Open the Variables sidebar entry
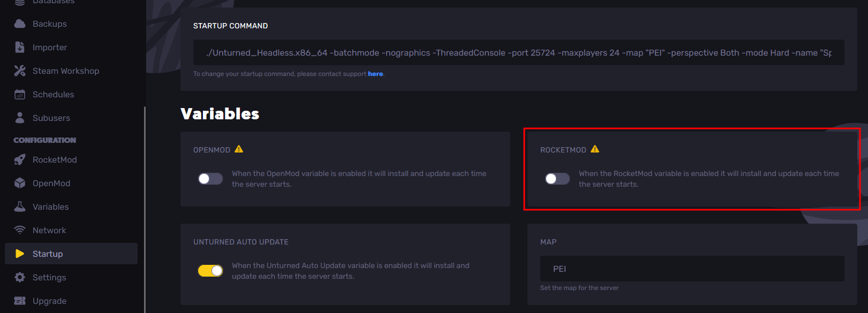868x313 pixels. coord(71,207)
